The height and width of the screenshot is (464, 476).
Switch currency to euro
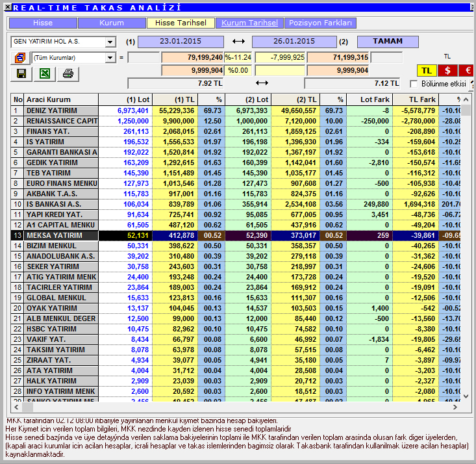point(467,71)
